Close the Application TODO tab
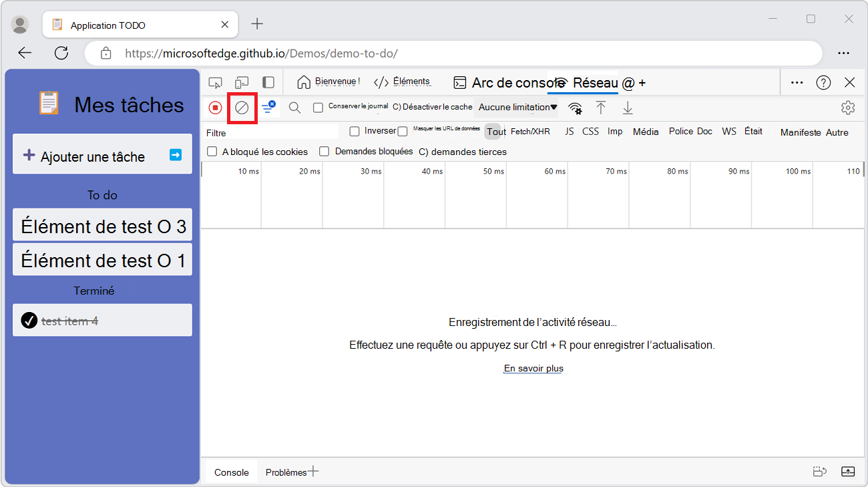This screenshot has height=487, width=868. (x=225, y=25)
